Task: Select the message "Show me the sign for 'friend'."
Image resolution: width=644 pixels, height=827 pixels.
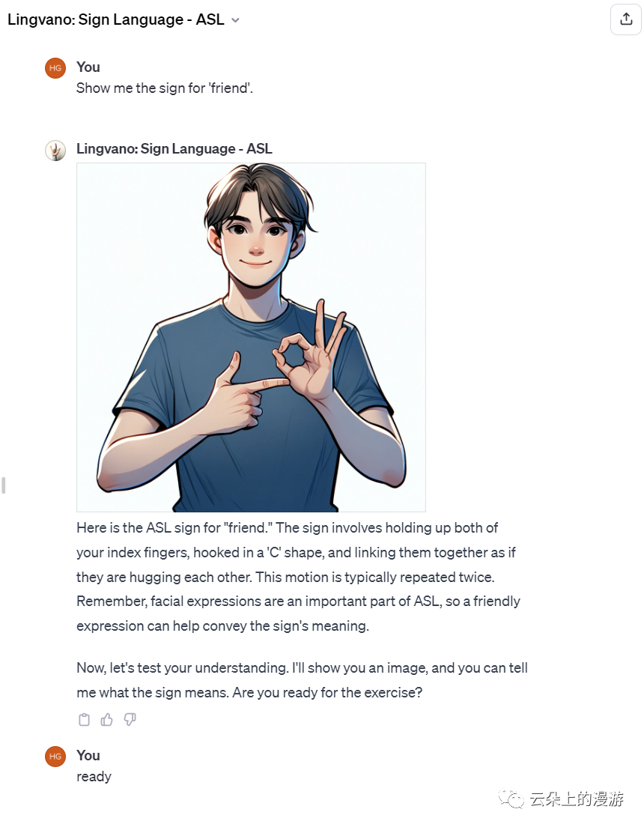Action: pos(165,88)
